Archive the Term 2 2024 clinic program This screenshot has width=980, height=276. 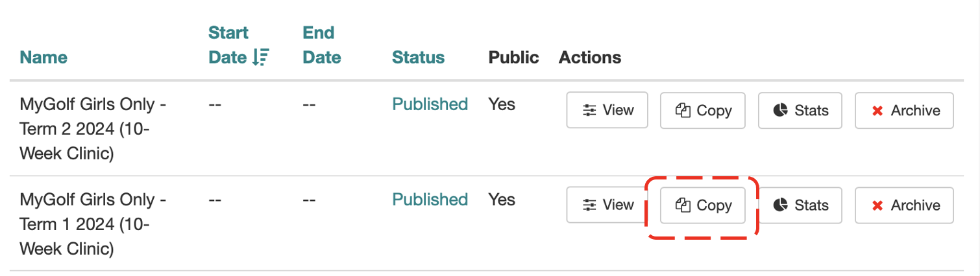[x=904, y=110]
